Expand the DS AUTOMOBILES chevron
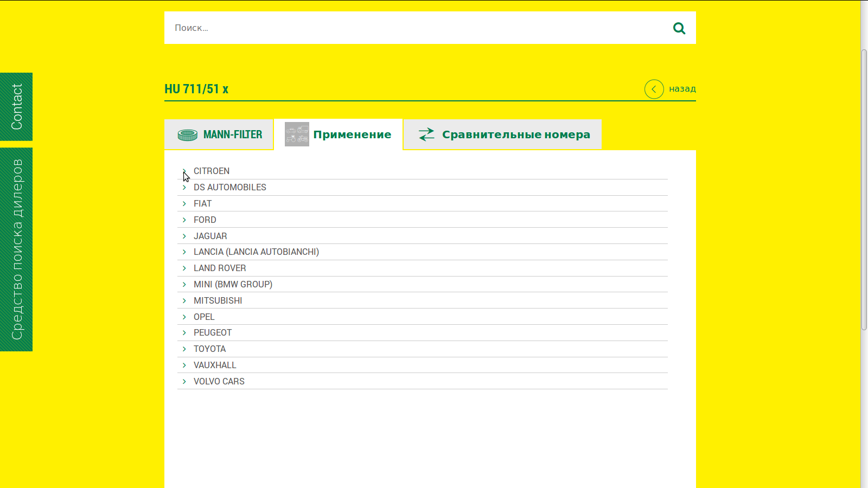The width and height of the screenshot is (868, 488). (x=184, y=188)
